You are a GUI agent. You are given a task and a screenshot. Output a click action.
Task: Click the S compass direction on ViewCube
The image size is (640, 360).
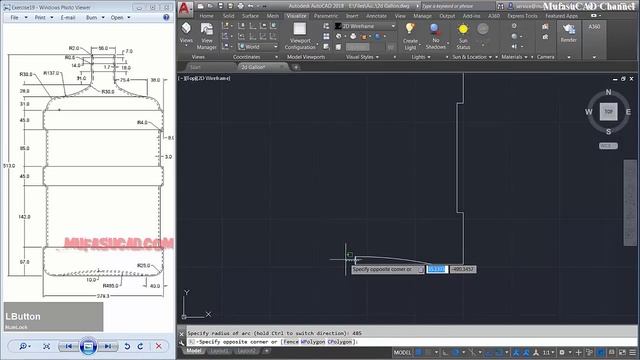pos(608,131)
